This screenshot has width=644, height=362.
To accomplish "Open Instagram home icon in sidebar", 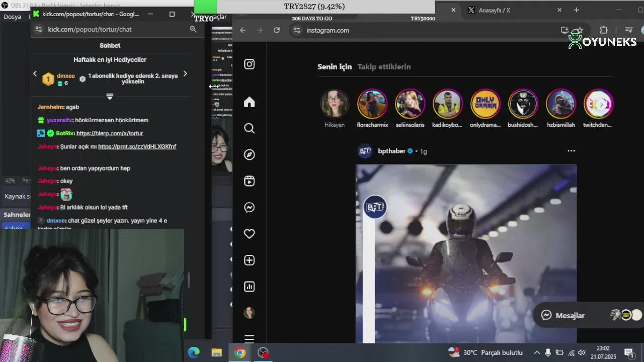I will click(249, 102).
